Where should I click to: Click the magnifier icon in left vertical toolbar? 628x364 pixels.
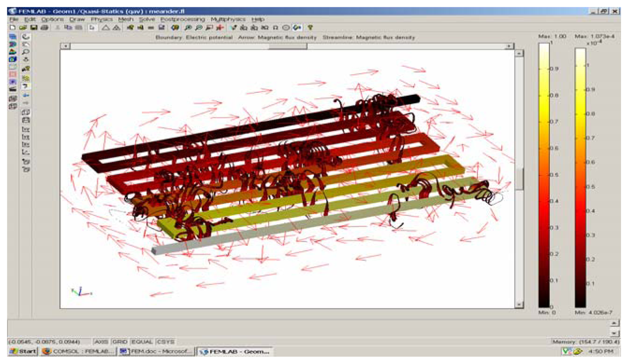26,52
